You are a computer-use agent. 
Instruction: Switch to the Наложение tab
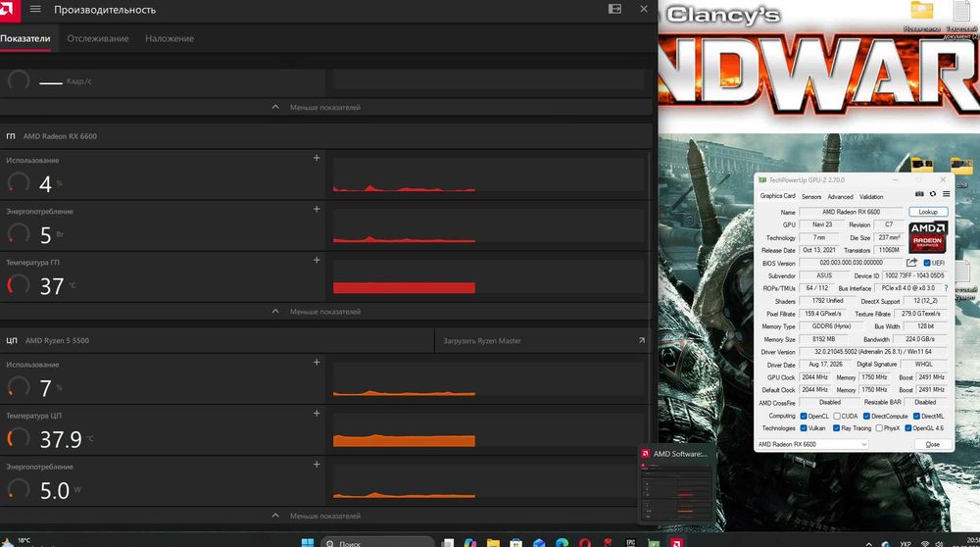pos(170,38)
